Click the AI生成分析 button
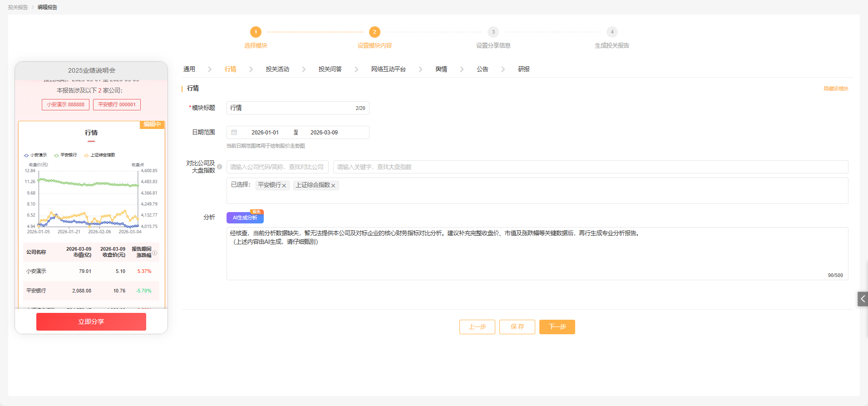Image resolution: width=868 pixels, height=406 pixels. (245, 218)
